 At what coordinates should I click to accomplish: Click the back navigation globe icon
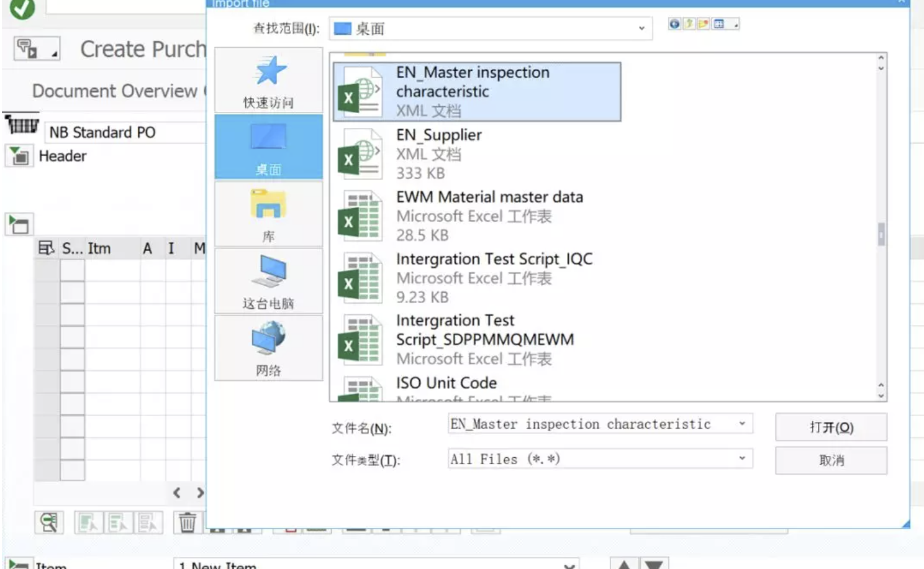pyautogui.click(x=675, y=24)
